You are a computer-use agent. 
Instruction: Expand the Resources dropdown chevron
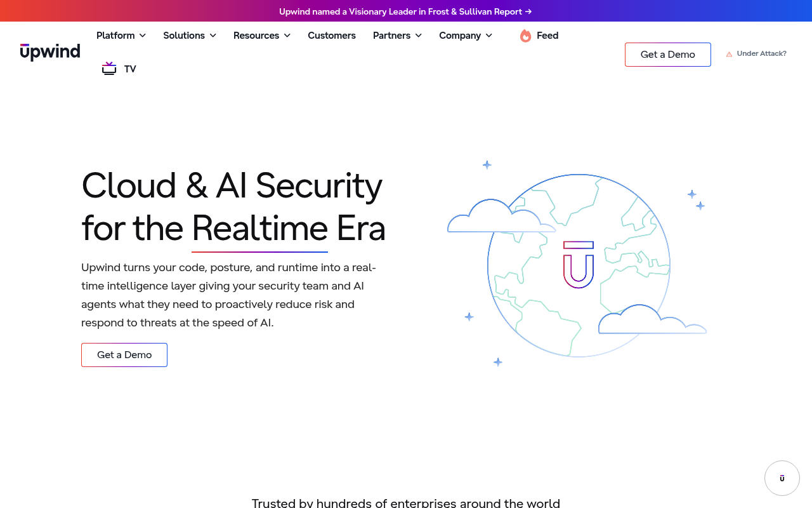coord(287,36)
